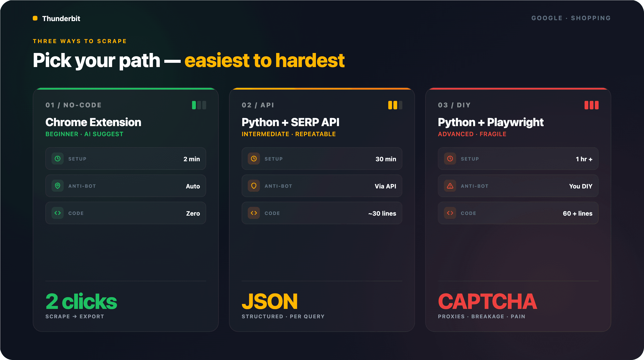Click the orange Setup clock icon on SERP API card
The width and height of the screenshot is (644, 360).
[254, 158]
